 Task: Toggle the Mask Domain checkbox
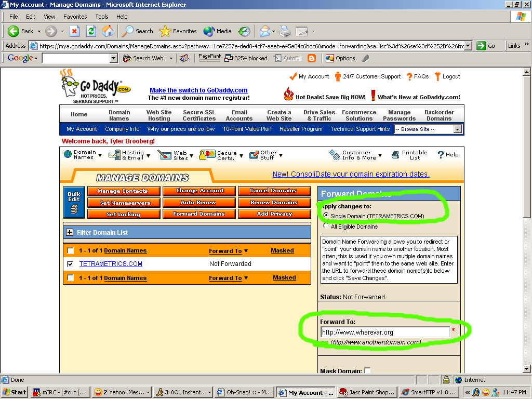pos(367,370)
